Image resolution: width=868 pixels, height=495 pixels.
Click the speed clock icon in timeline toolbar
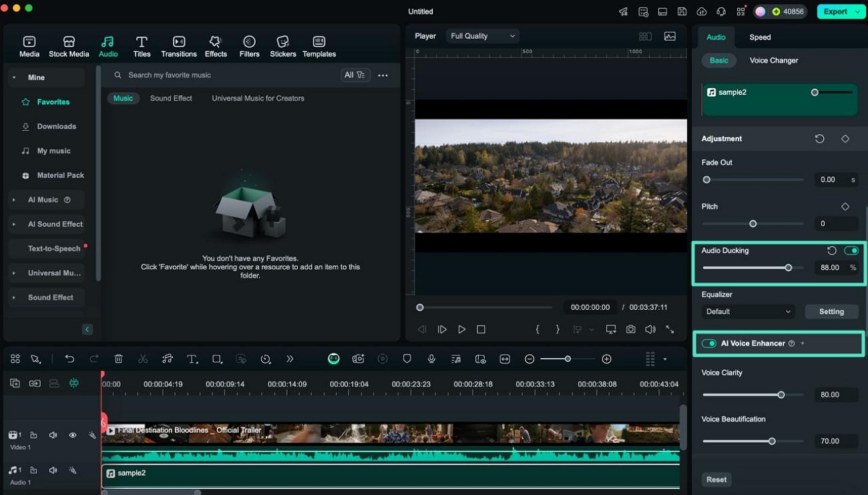(x=266, y=359)
